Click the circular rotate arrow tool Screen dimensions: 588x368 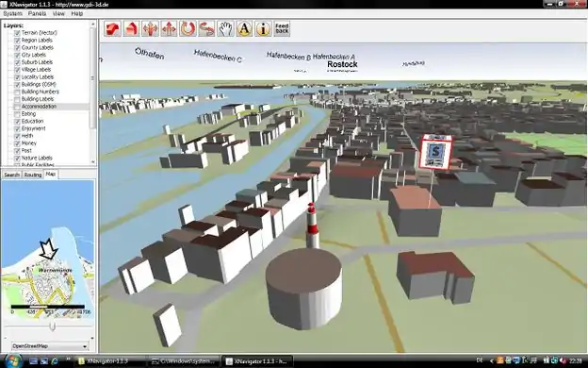tap(188, 29)
